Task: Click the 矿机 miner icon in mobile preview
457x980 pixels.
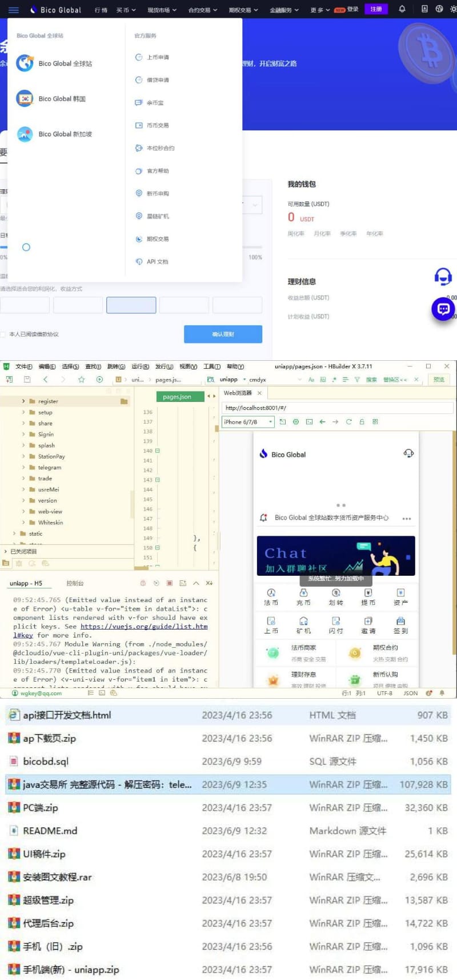Action: [x=303, y=625]
